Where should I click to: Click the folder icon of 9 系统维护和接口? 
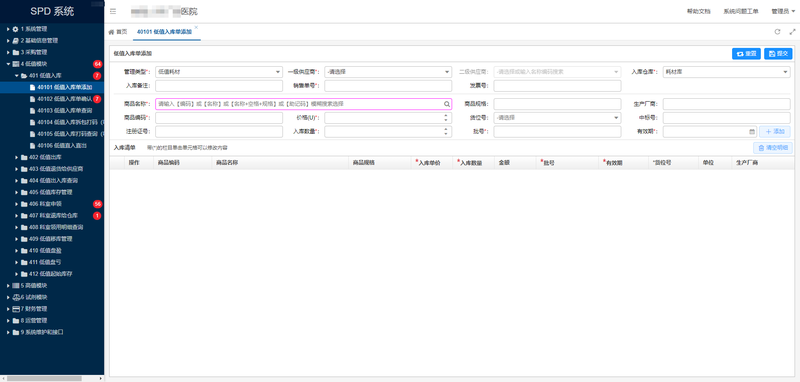(15, 333)
